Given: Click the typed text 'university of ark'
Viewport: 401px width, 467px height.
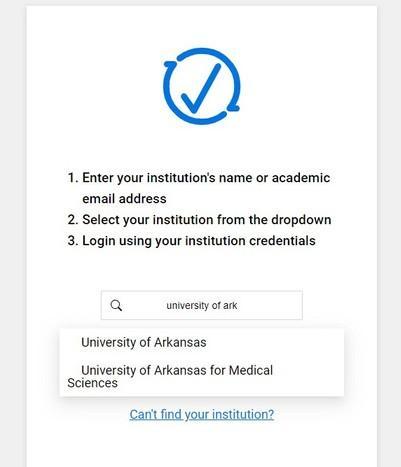Looking at the screenshot, I should point(202,305).
